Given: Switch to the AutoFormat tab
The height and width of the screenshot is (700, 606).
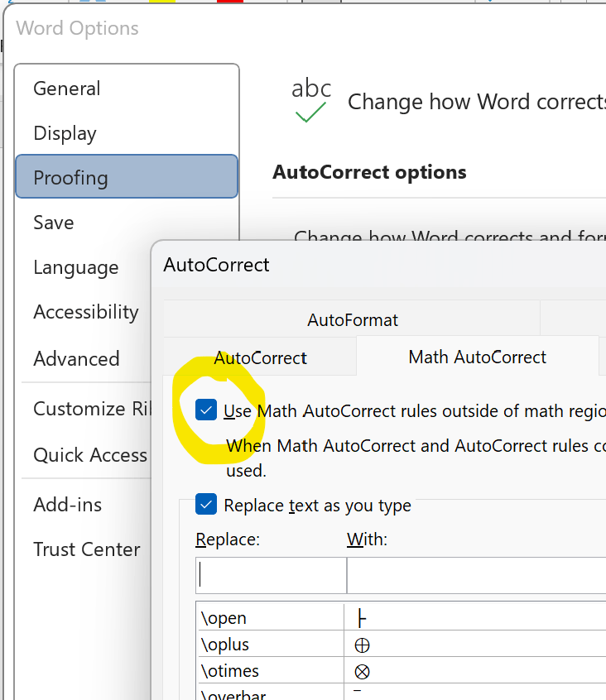Looking at the screenshot, I should [352, 319].
